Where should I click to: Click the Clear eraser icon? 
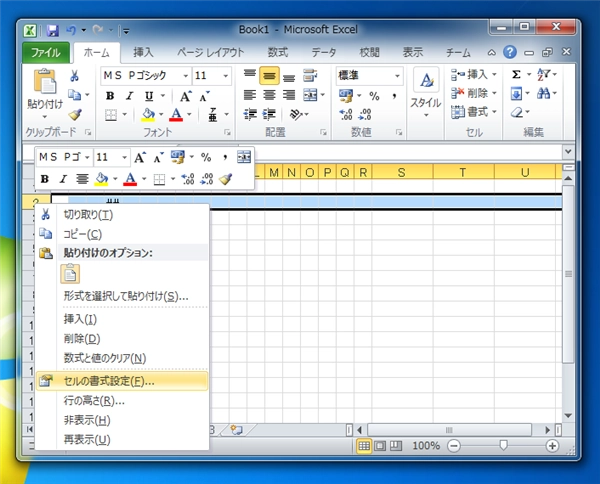pos(517,112)
